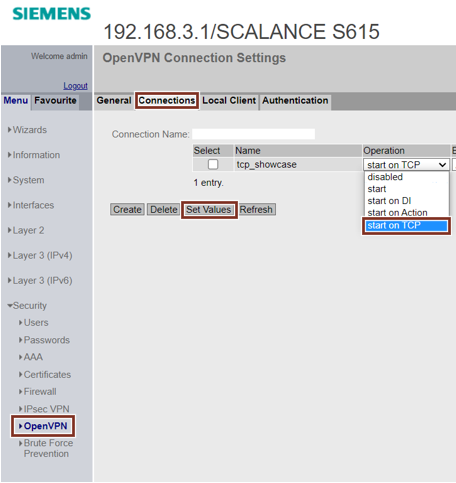Choose highlighted 'start on TCP' in Operation list
This screenshot has height=483, width=456.
pos(406,226)
